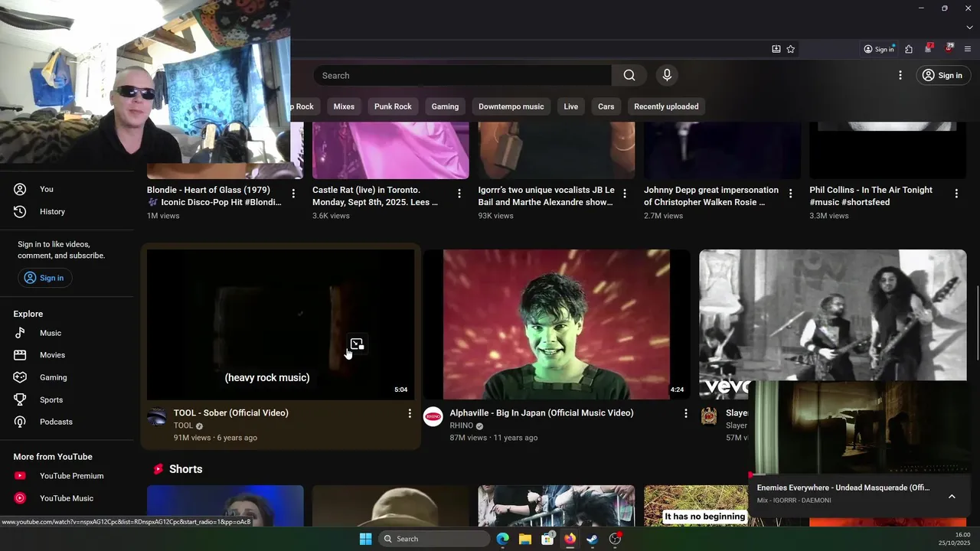Open RHINO channel name link
Screen dimensions: 980x551
[462, 425]
